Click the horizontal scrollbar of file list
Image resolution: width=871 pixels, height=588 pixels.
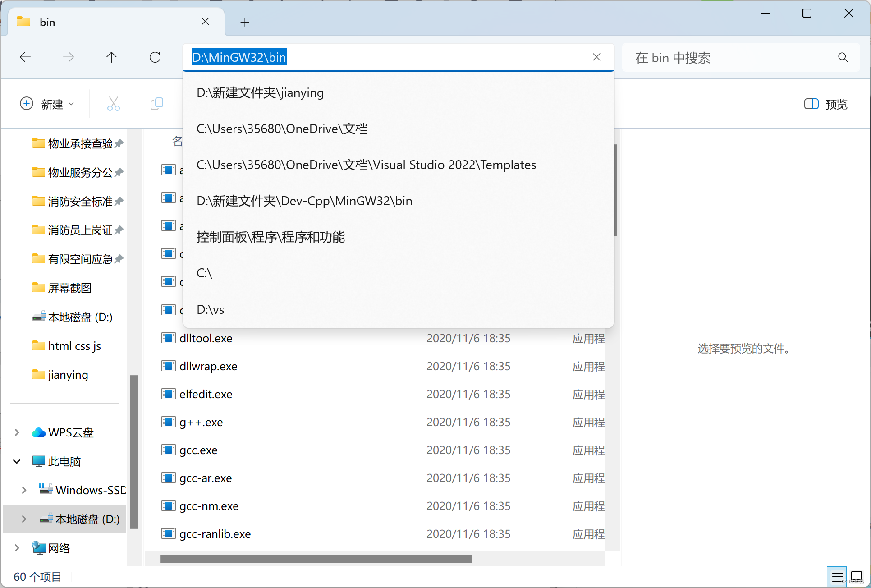coord(316,559)
